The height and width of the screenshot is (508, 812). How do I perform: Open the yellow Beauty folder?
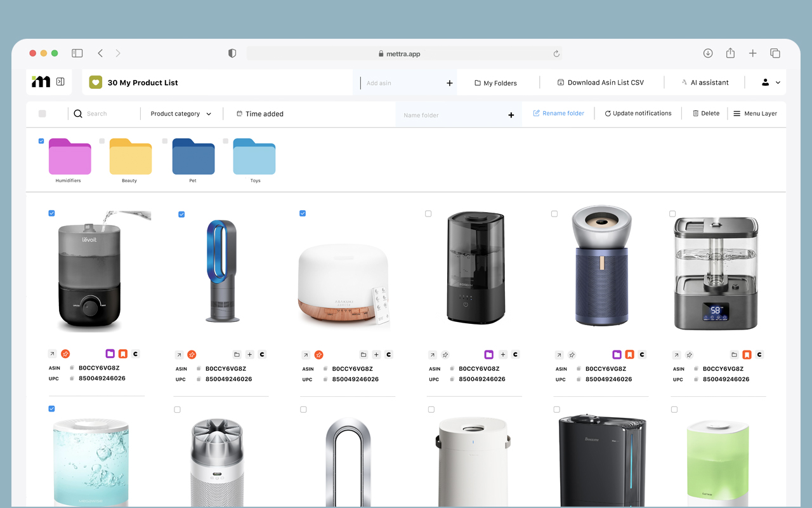click(131, 156)
